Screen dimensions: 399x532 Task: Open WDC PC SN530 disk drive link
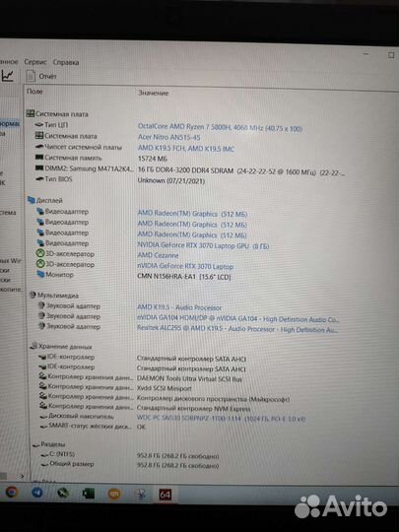[x=221, y=419]
